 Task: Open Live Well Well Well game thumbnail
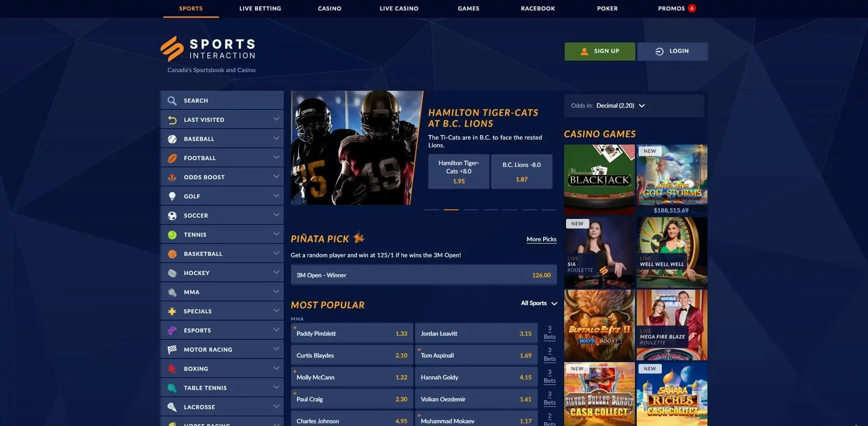pos(672,252)
